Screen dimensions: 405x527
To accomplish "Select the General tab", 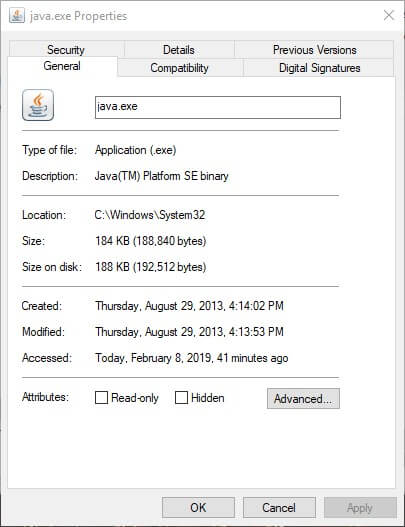I will [62, 66].
